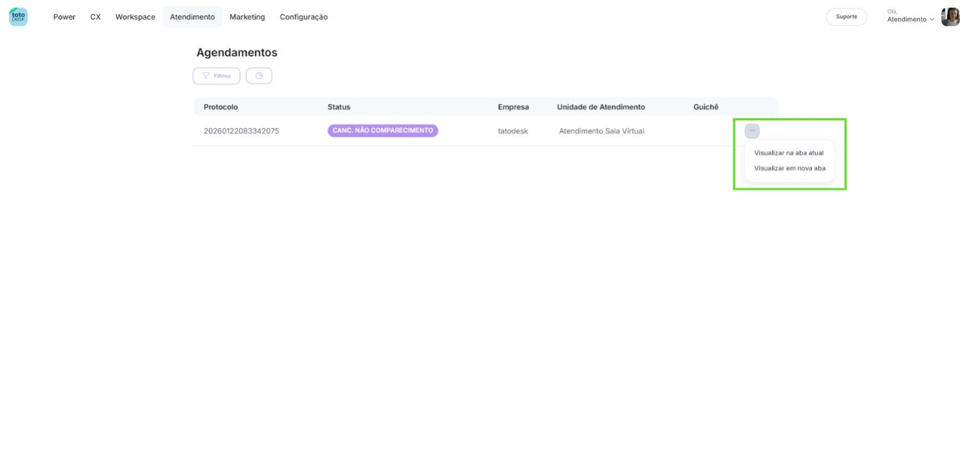Open the Filtros filter button

216,76
